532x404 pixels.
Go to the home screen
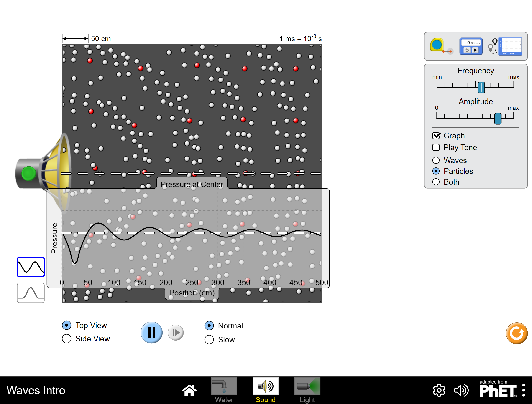point(189,390)
